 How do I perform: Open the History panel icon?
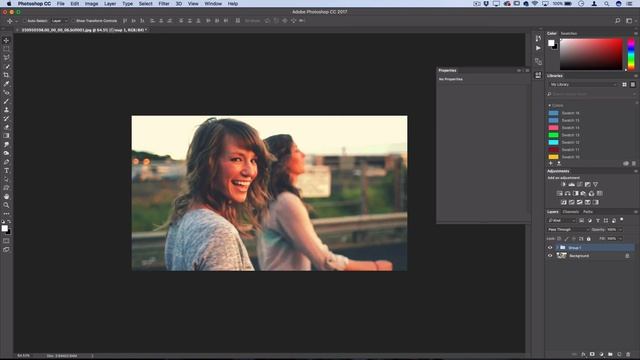(538, 38)
